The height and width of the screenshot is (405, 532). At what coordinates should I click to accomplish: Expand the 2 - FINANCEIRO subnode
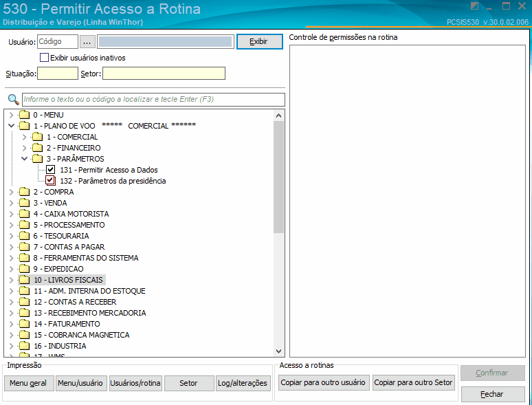24,148
